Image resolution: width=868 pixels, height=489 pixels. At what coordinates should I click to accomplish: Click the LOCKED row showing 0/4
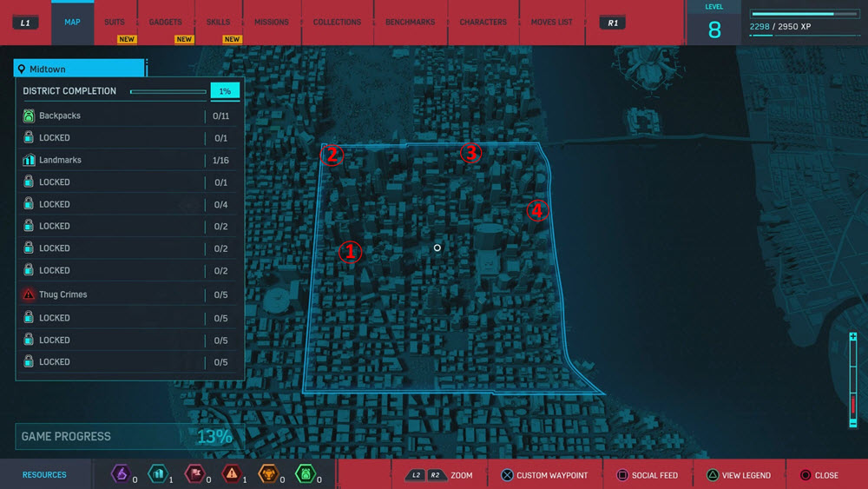point(129,204)
